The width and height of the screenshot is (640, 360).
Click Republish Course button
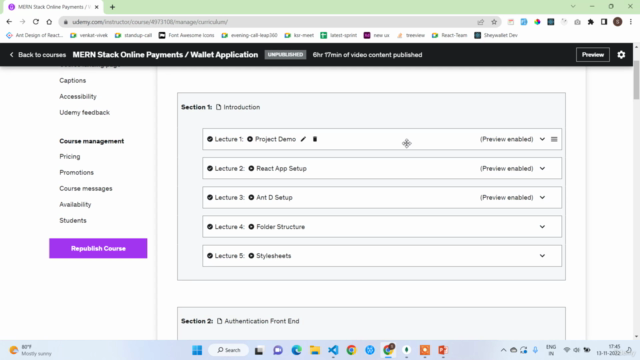click(98, 248)
